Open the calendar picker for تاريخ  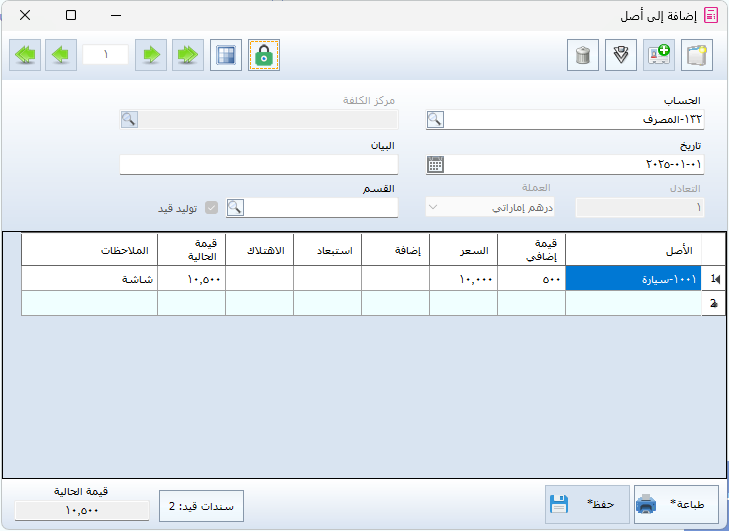click(x=435, y=164)
